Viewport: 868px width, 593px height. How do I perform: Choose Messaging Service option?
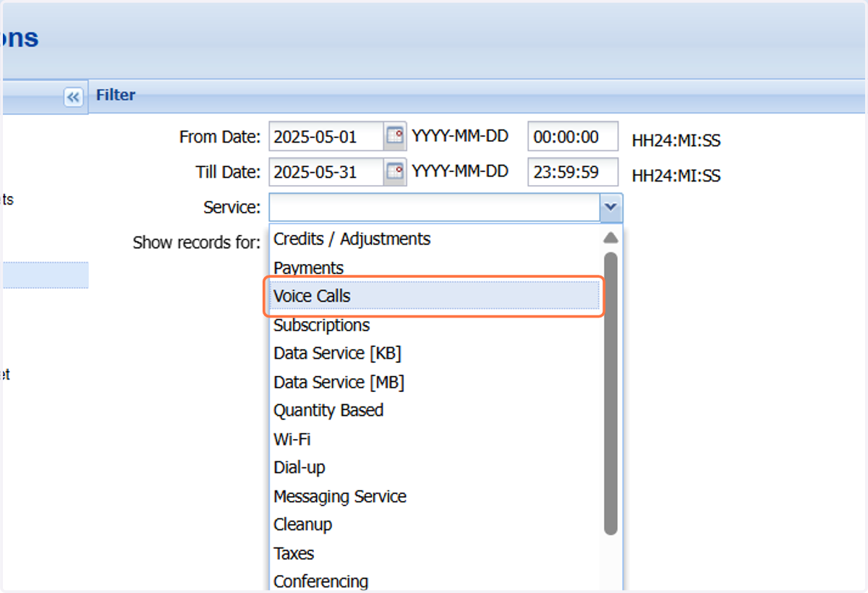coord(435,496)
